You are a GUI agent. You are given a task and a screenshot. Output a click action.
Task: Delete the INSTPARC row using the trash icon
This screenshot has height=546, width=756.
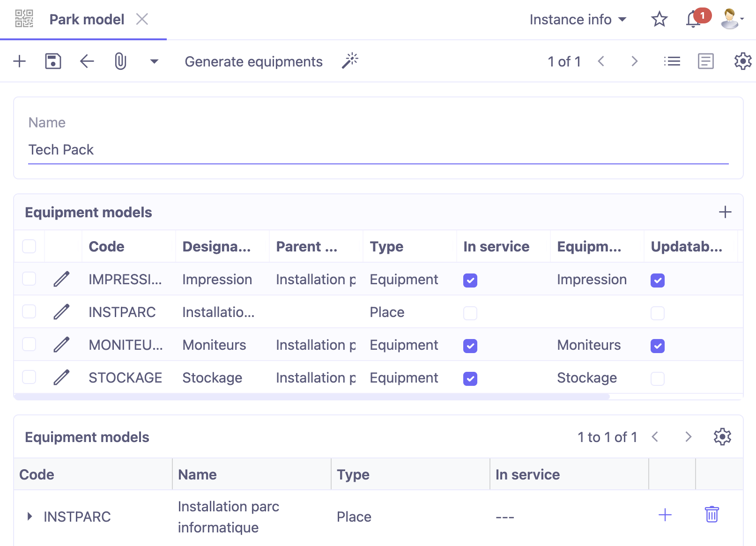[x=712, y=514]
